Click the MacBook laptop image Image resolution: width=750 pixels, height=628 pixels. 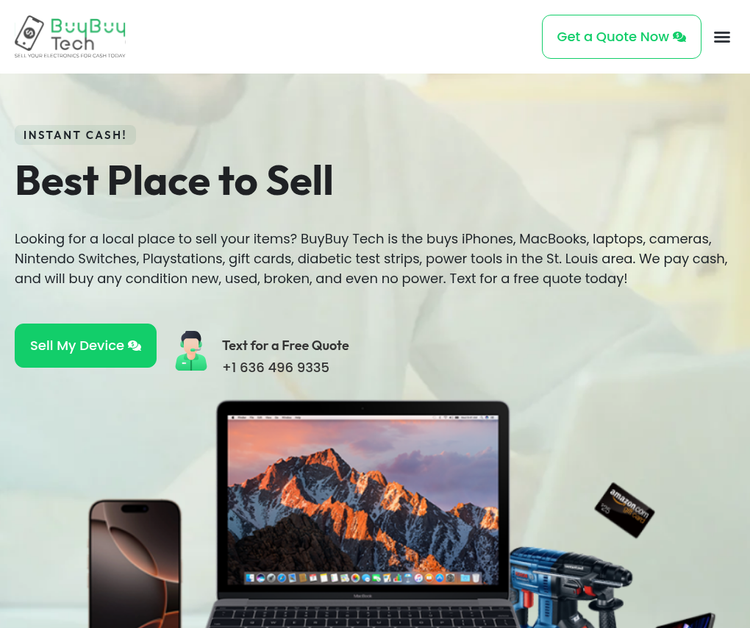click(363, 514)
